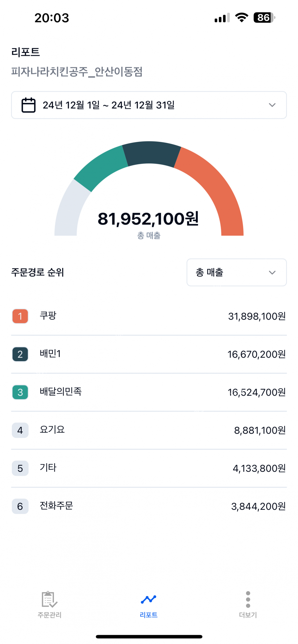Tap the dark navy rank 2 badge
This screenshot has width=298, height=644.
point(20,354)
